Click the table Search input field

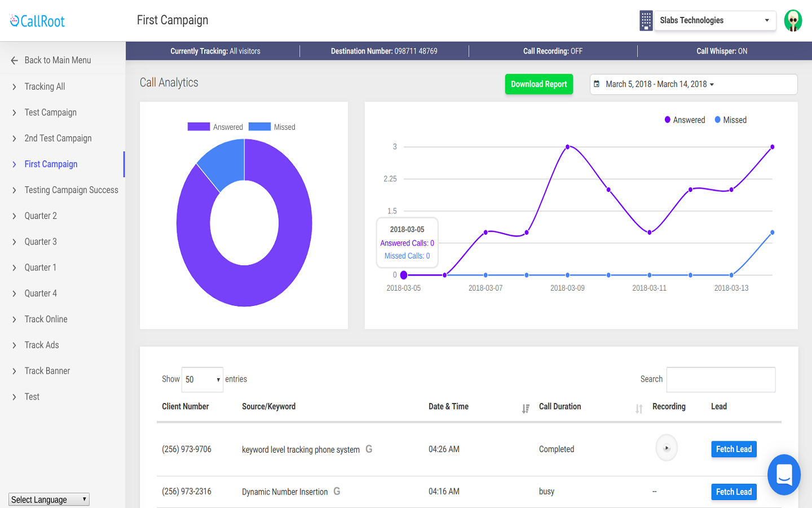(x=721, y=380)
